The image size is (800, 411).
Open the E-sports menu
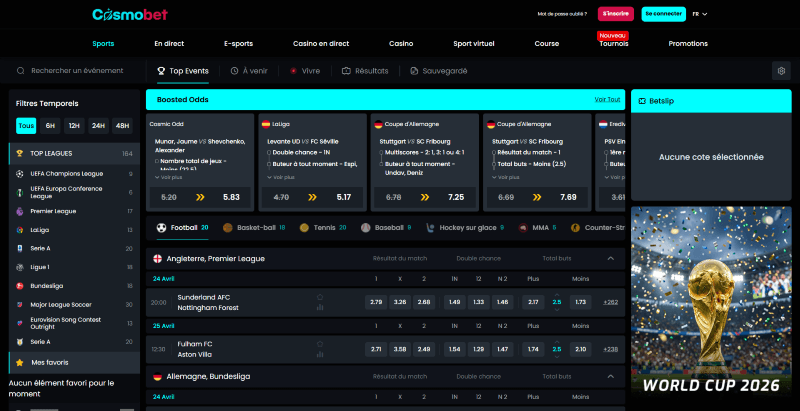coord(239,44)
